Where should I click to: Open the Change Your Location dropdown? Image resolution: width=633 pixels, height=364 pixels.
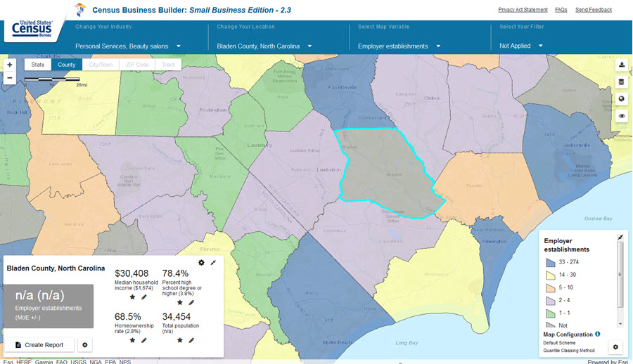(264, 46)
